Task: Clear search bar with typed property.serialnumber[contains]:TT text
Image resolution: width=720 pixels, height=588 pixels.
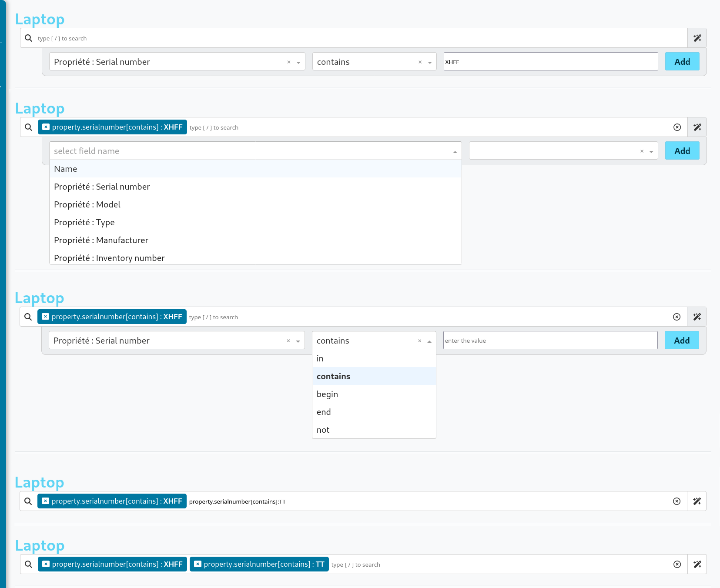Action: [x=676, y=501]
